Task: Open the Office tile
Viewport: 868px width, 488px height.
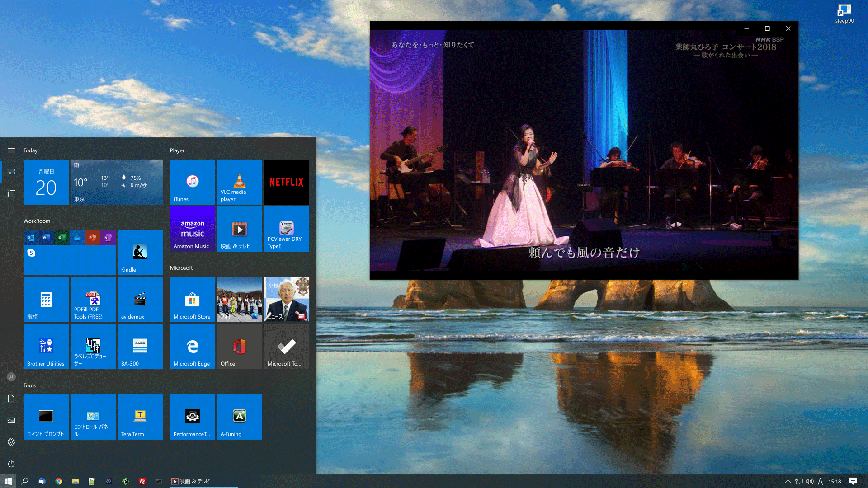Action: (x=240, y=347)
